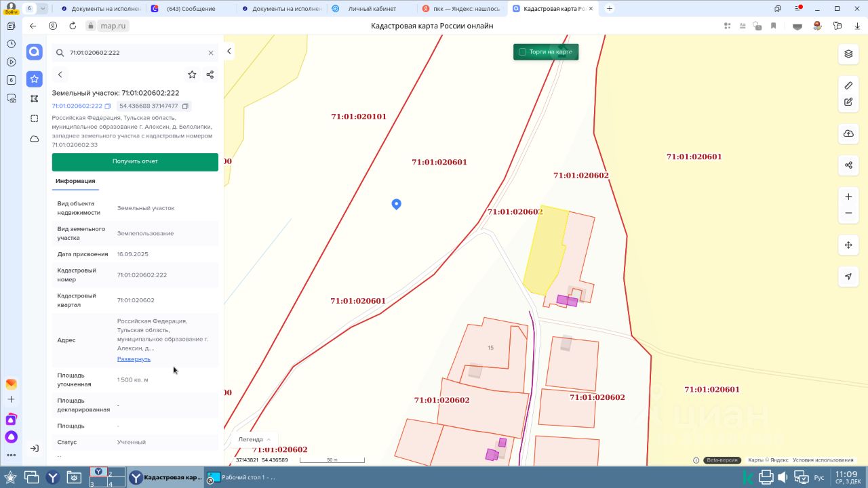Viewport: 868px width, 488px height.
Task: Zoom out the map with minus
Action: [x=848, y=213]
